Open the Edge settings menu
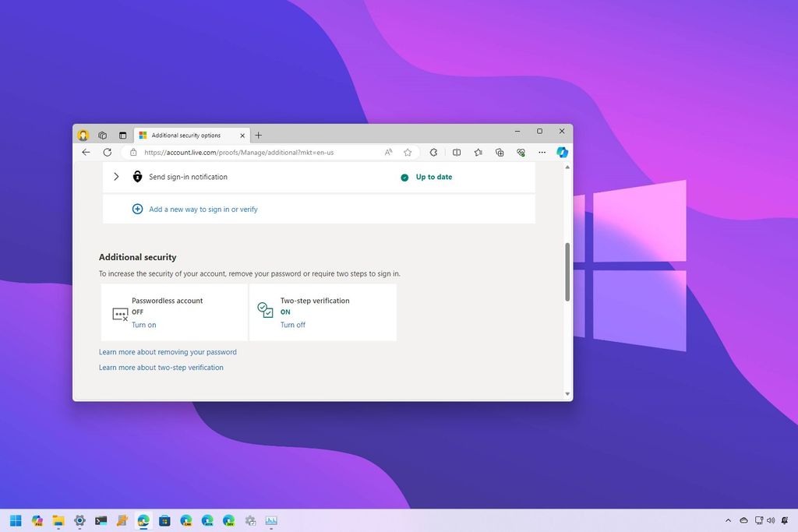The height and width of the screenshot is (532, 798). pos(542,153)
